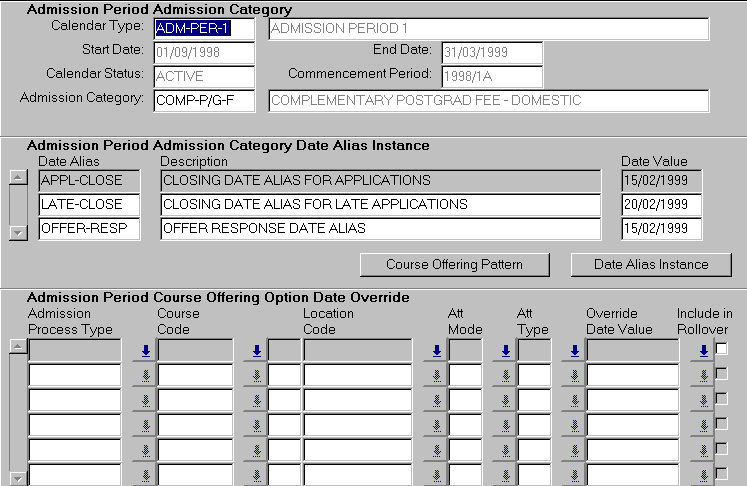Check Include in Rollover on third row

[722, 398]
